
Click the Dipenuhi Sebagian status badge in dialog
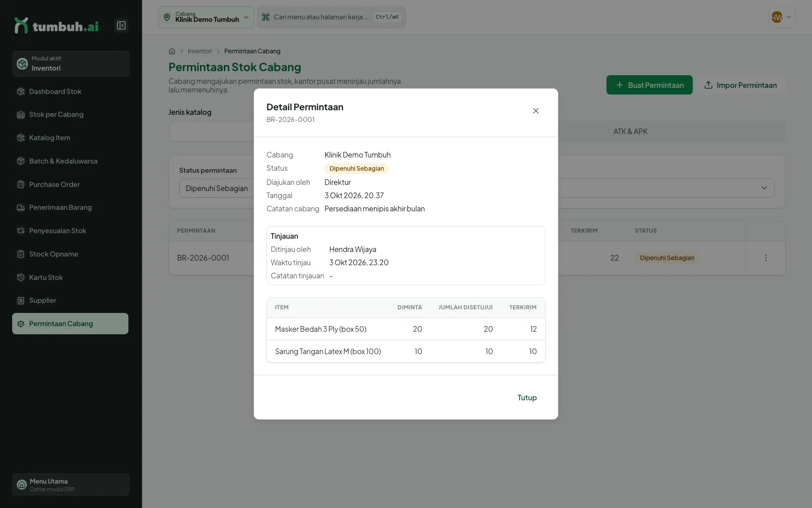click(x=357, y=169)
